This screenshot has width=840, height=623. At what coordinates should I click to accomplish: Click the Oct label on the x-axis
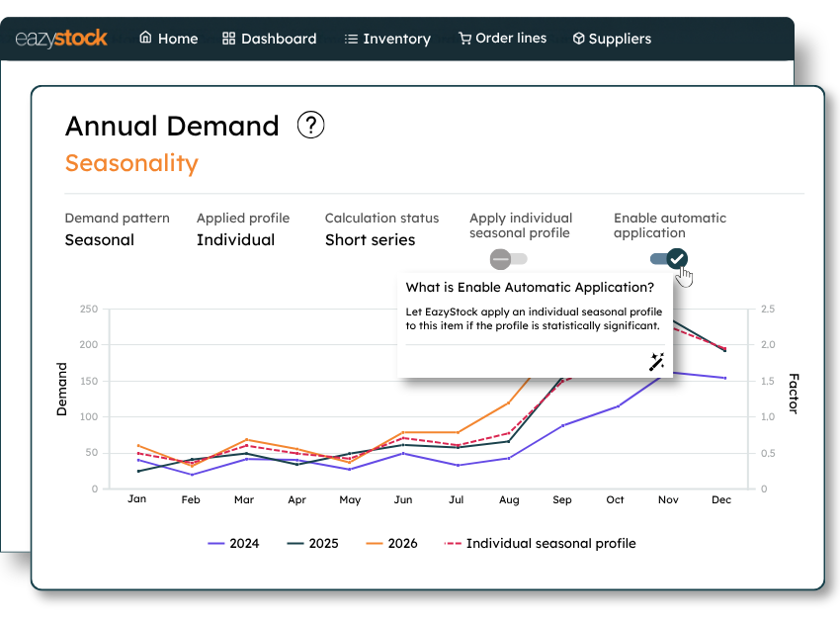(615, 499)
